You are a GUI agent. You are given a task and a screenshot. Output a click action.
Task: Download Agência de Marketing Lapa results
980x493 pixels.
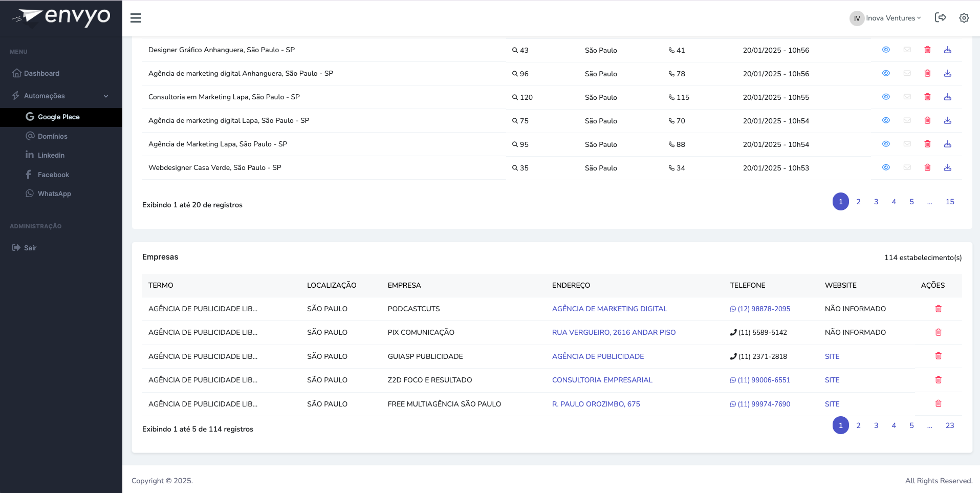tap(948, 144)
